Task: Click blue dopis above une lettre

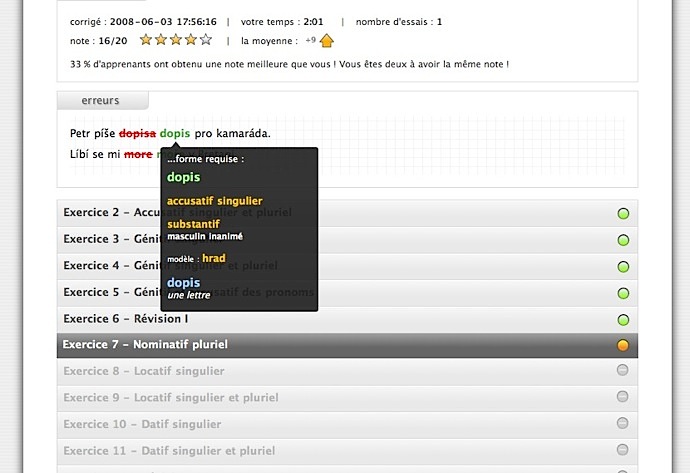Action: pos(184,283)
